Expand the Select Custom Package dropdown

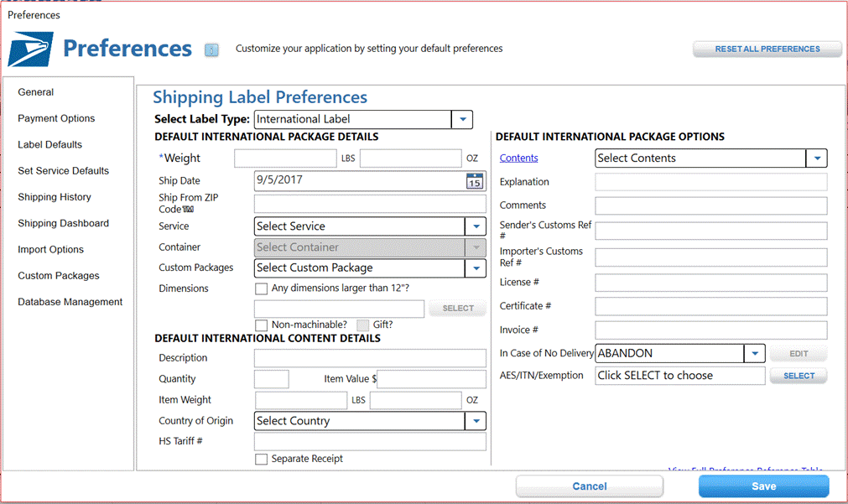[x=476, y=268]
